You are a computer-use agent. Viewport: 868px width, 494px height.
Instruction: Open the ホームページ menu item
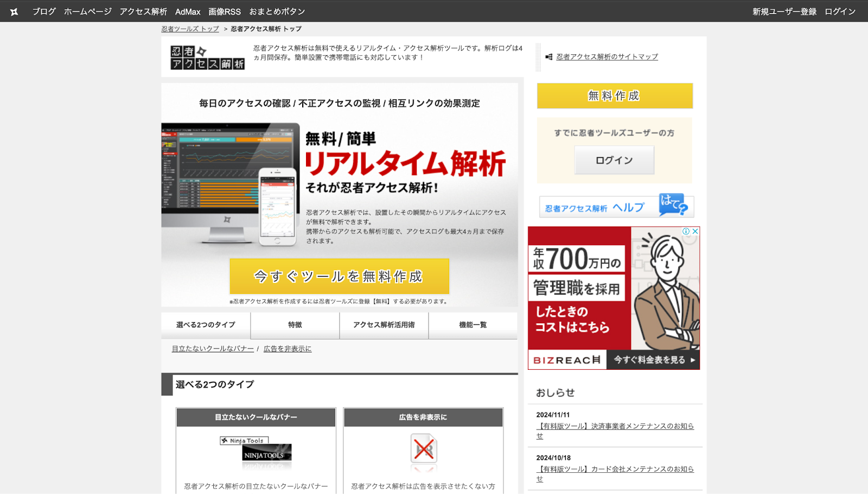pyautogui.click(x=88, y=11)
